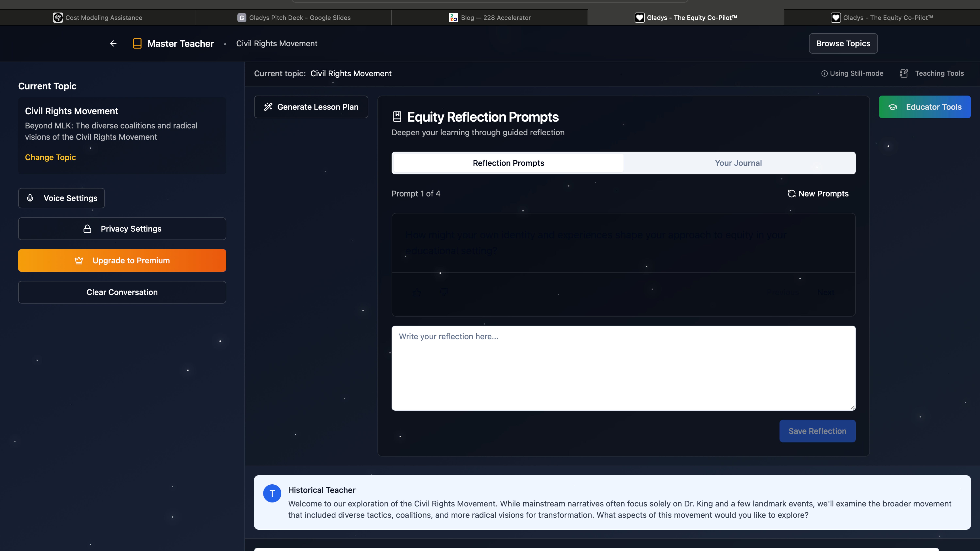
Task: Click the notebook icon beside Equity Reflection Prompts
Action: click(397, 117)
